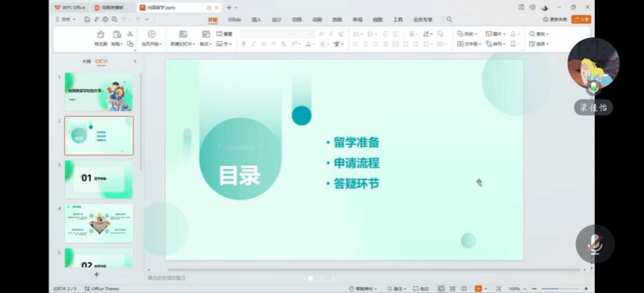Click the Undo arrow icon
644x293 pixels.
pyautogui.click(x=123, y=19)
